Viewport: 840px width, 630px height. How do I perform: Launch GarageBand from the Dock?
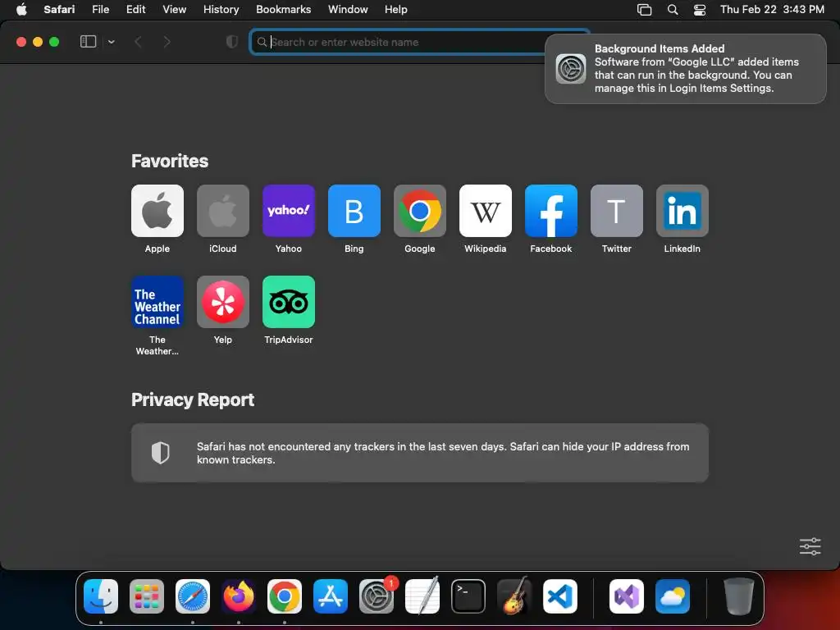(514, 596)
